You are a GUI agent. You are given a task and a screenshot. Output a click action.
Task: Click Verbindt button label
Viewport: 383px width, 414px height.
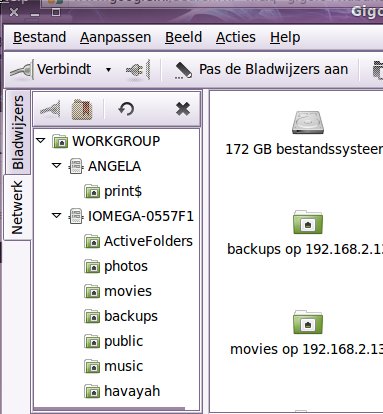[64, 69]
